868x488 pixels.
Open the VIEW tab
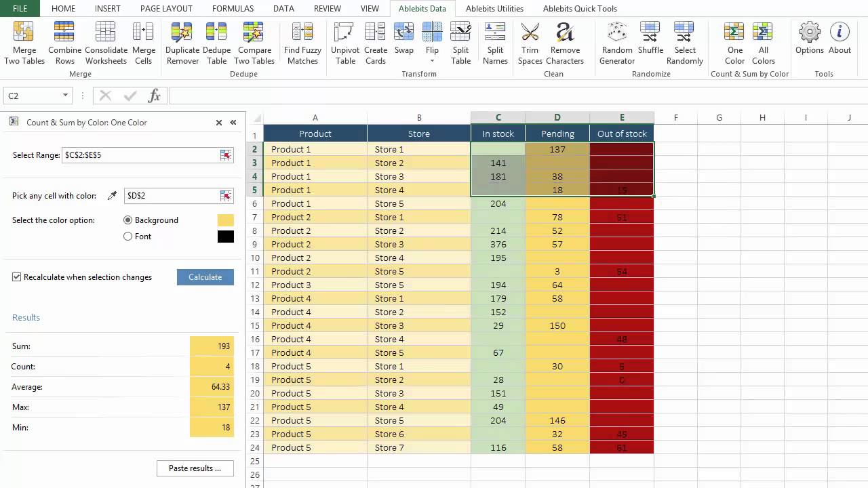pyautogui.click(x=370, y=9)
